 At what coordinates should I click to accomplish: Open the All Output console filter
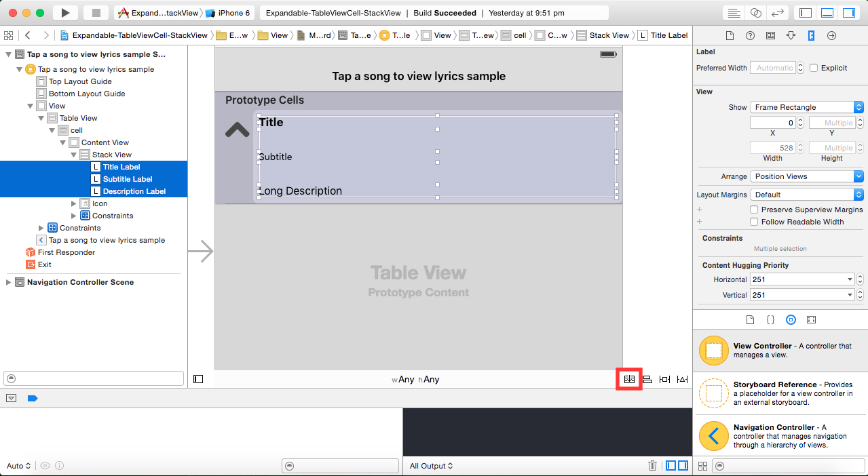click(431, 466)
